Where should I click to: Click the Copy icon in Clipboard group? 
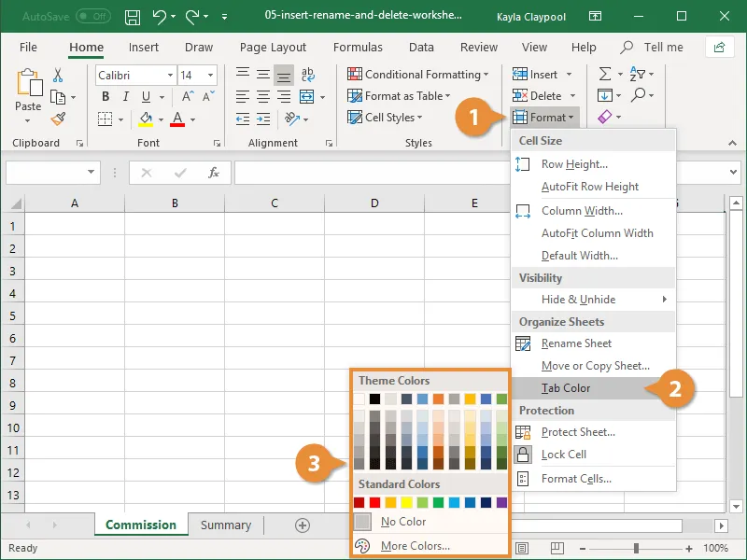point(58,97)
